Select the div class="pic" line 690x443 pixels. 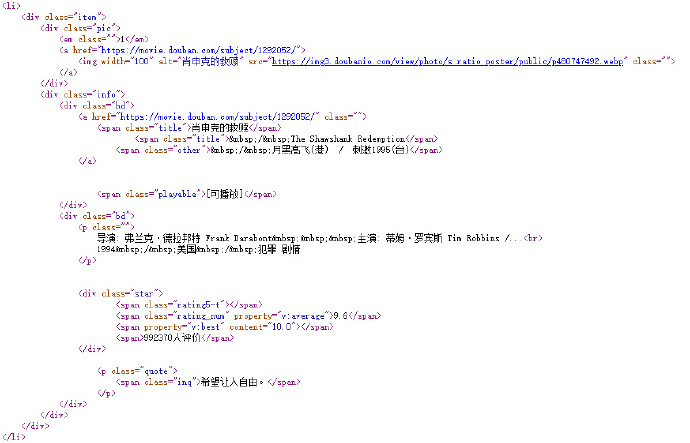81,28
